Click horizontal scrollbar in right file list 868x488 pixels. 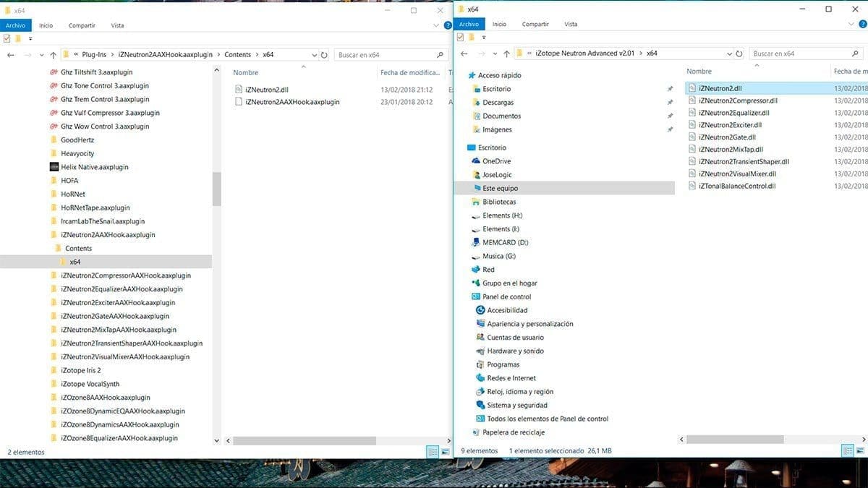736,439
